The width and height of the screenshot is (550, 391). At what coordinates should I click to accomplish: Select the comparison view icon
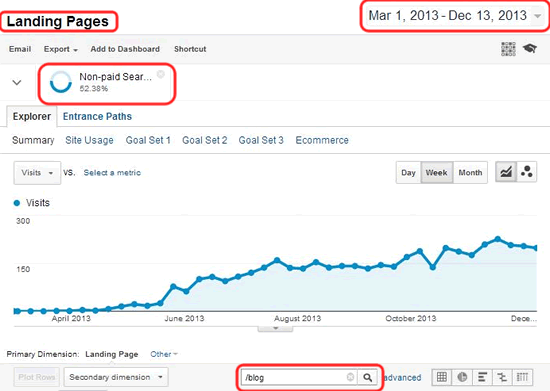tap(502, 377)
